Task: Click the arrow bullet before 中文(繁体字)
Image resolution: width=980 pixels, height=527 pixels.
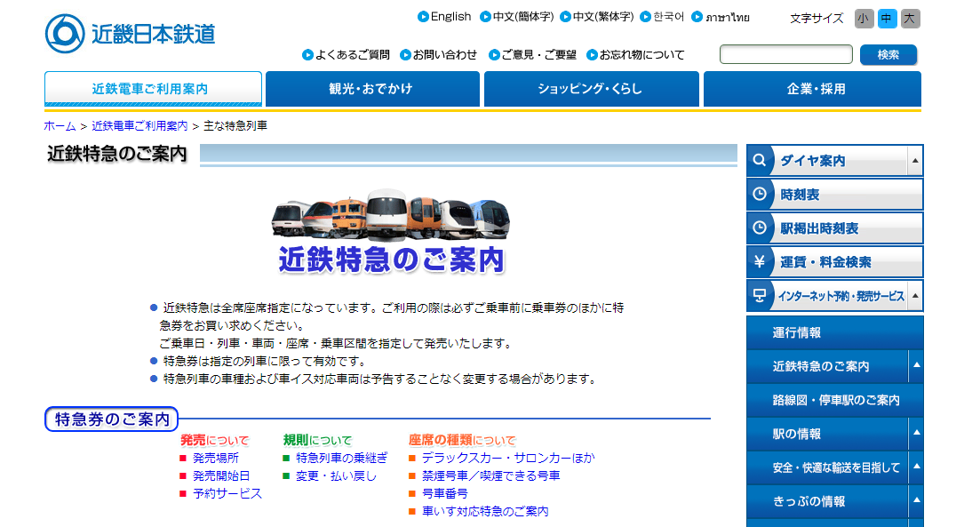Action: 565,17
